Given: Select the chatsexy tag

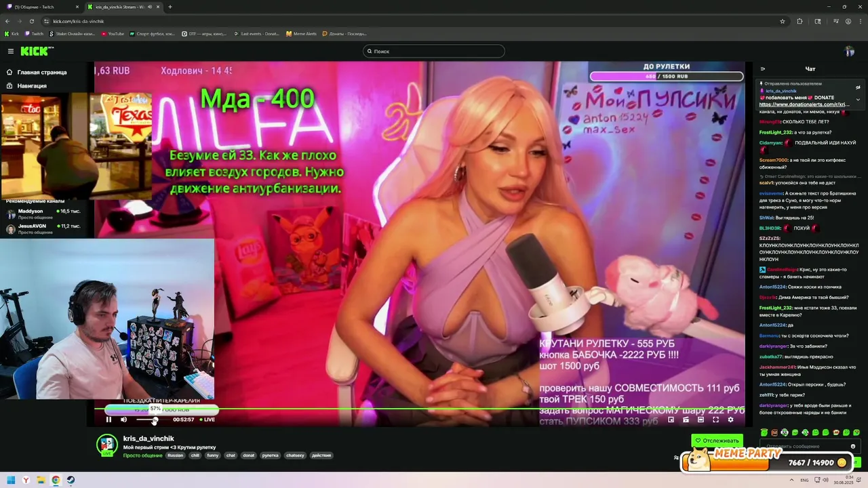Looking at the screenshot, I should 295,455.
